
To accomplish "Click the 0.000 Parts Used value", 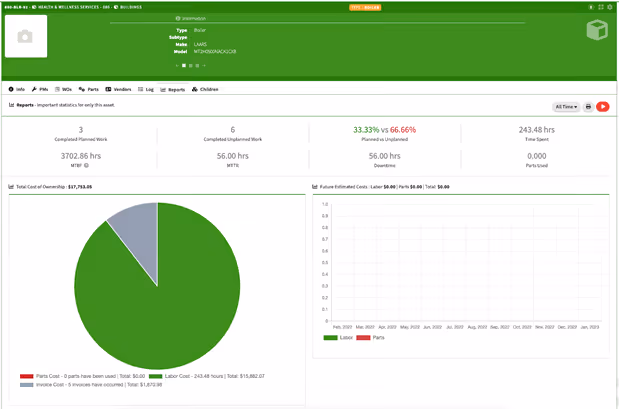I will (536, 156).
